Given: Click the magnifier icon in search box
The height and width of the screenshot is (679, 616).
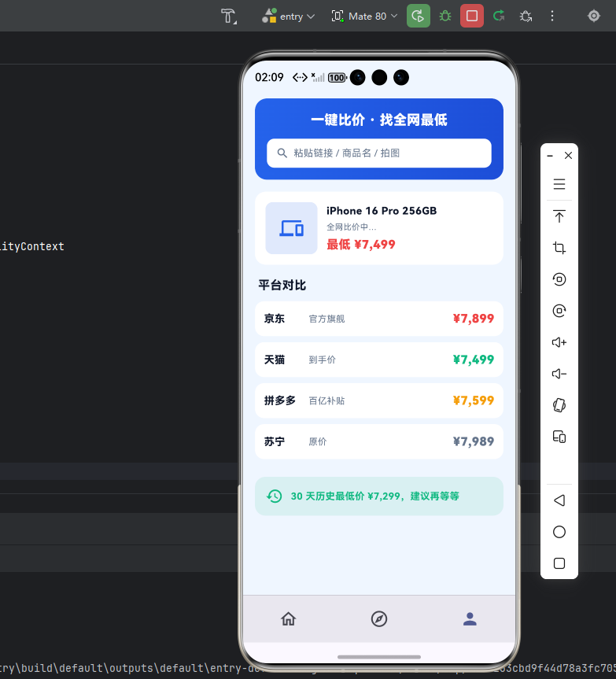Looking at the screenshot, I should 282,153.
